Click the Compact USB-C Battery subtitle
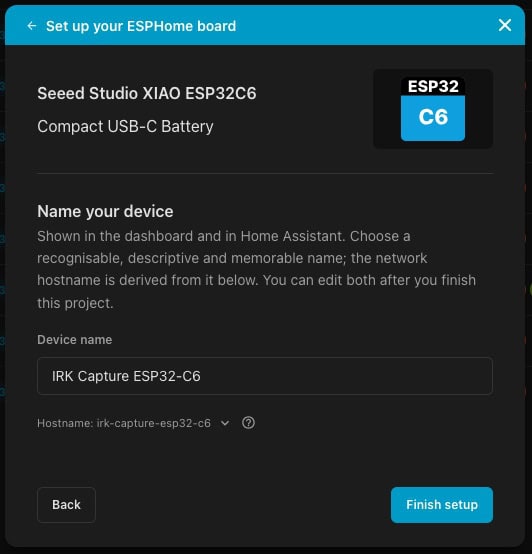532x554 pixels. [x=125, y=126]
